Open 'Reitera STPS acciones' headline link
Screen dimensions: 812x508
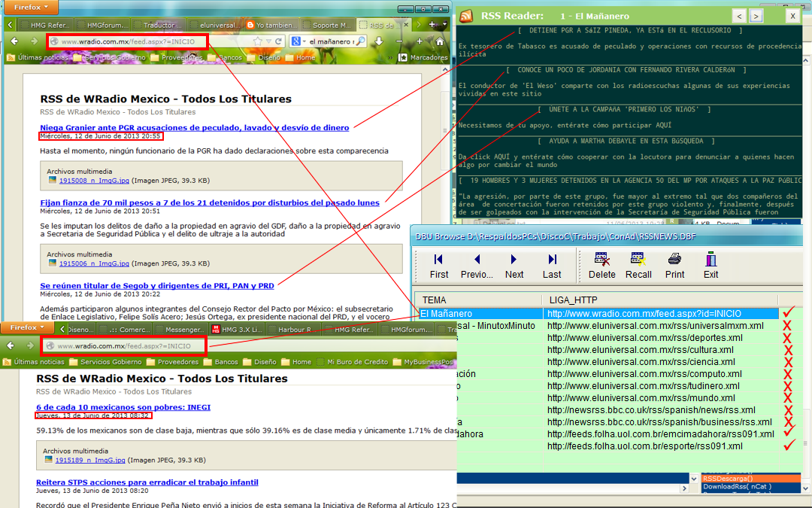pyautogui.click(x=147, y=482)
